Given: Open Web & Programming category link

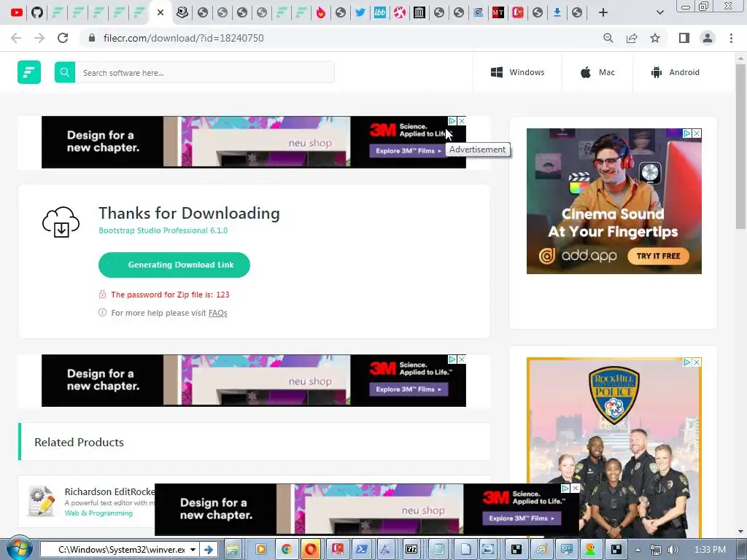Looking at the screenshot, I should click(x=98, y=513).
